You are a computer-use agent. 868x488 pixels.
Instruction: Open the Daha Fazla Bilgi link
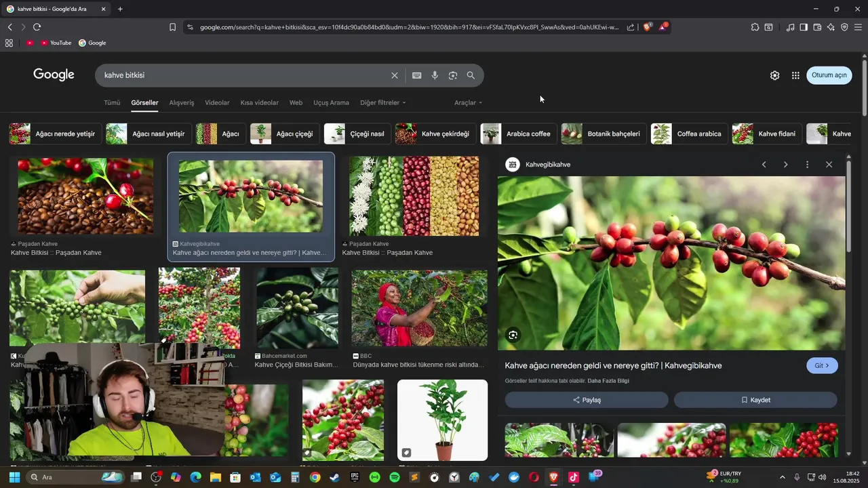(608, 381)
